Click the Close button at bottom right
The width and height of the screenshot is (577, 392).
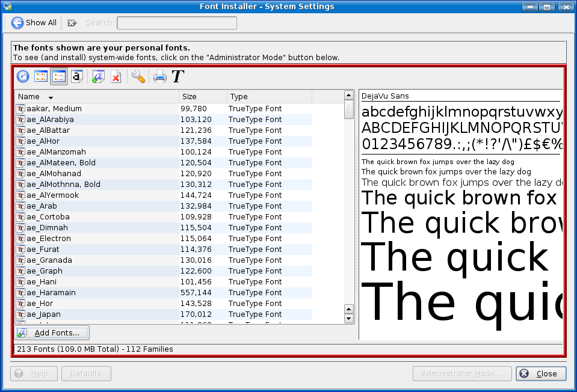click(540, 373)
